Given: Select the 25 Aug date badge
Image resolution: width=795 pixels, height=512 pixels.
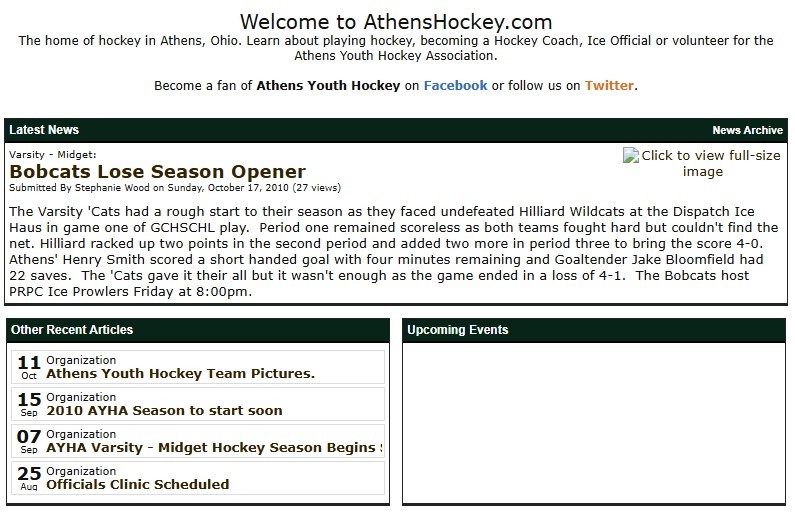Looking at the screenshot, I should click(x=29, y=478).
